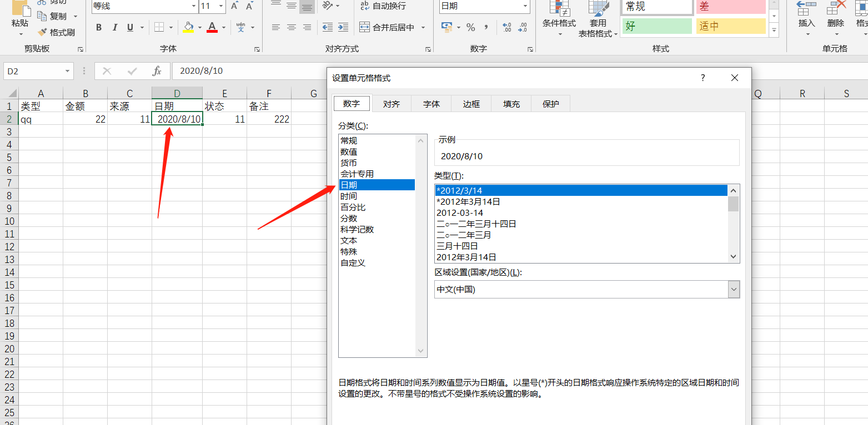Open the font size dropdown
868x425 pixels.
[x=220, y=7]
